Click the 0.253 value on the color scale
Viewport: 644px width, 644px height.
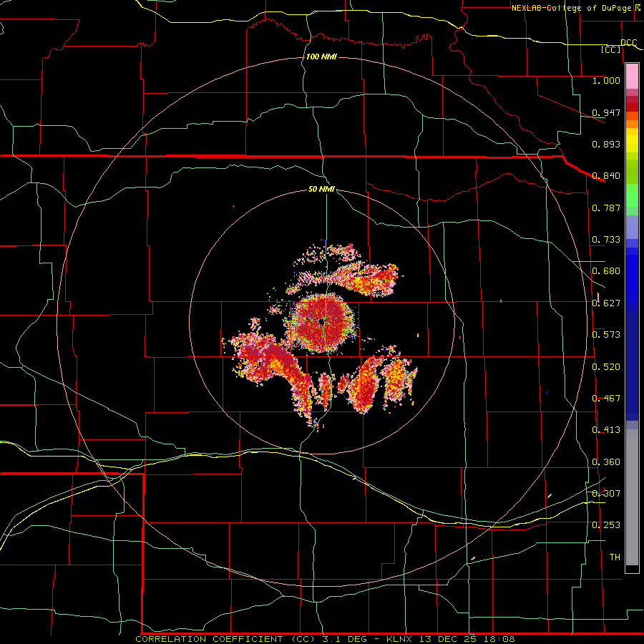606,525
